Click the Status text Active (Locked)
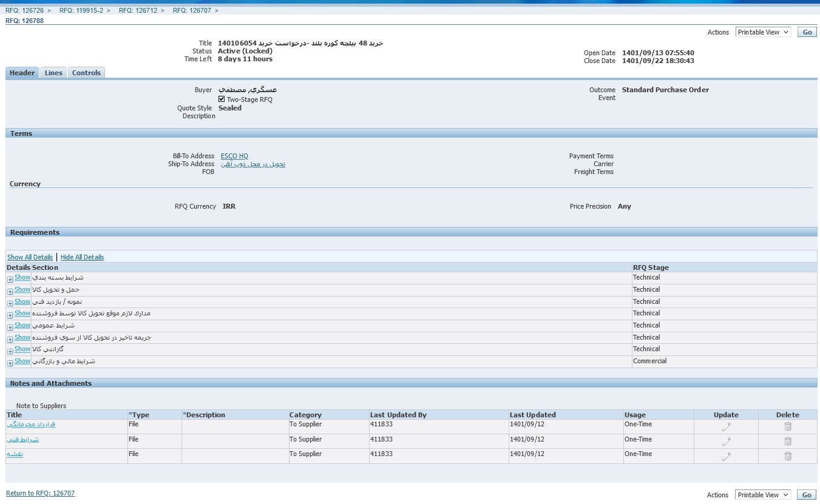The image size is (820, 504). (245, 51)
